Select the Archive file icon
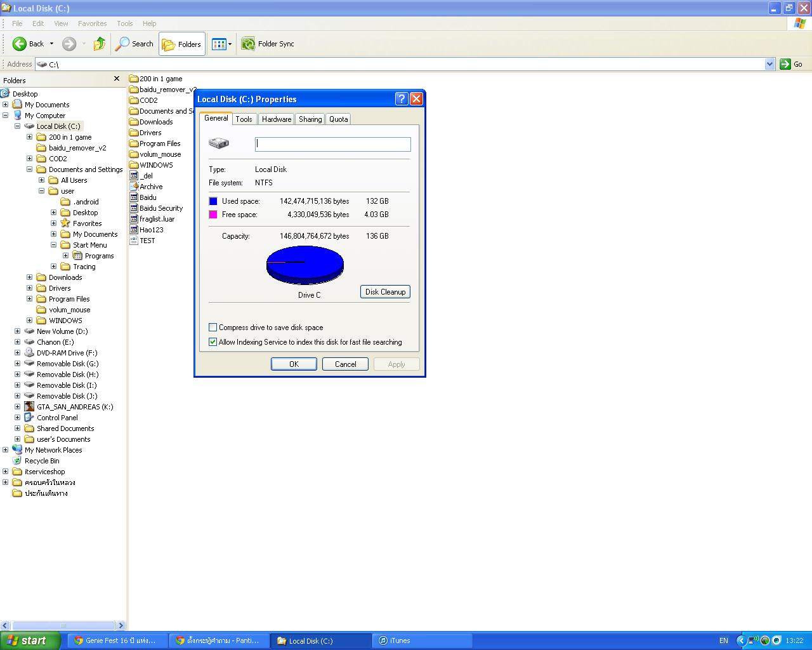The width and height of the screenshot is (812, 650). [x=134, y=187]
